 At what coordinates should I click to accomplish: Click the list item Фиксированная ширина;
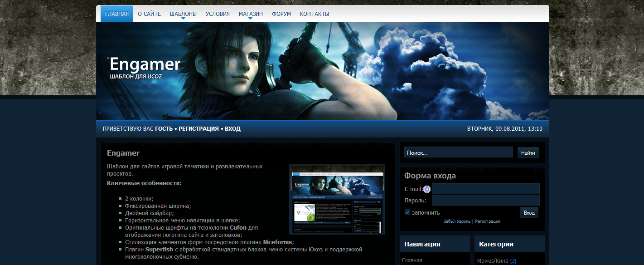coord(158,206)
